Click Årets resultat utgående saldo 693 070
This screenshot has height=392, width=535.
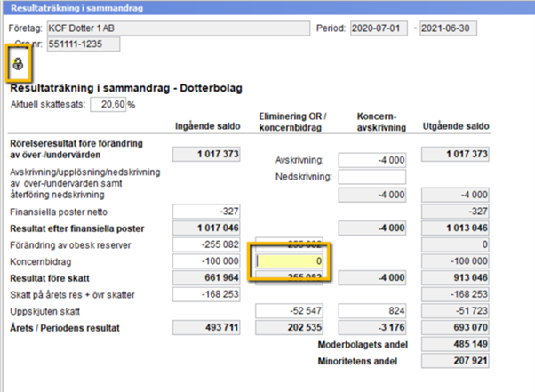455,327
